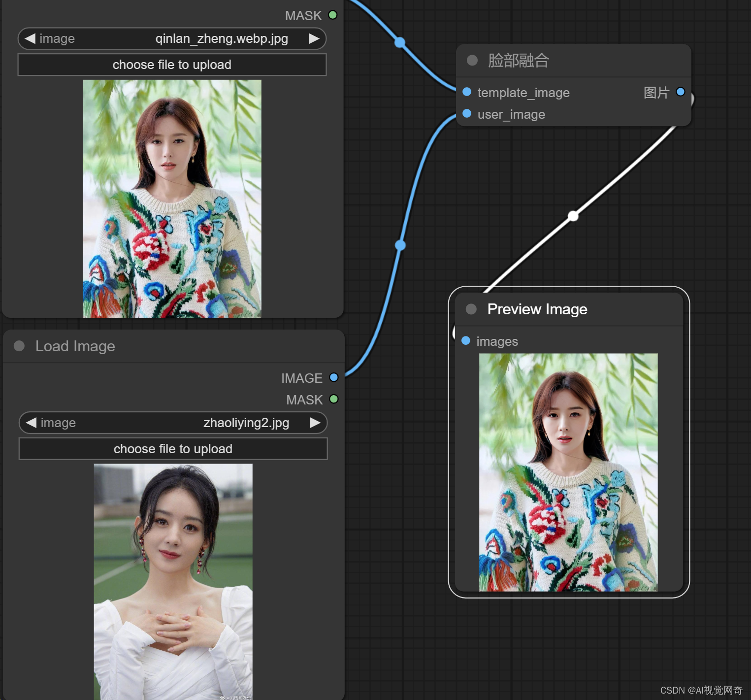Click the midpoint dot on the white output wire
Image resolution: width=751 pixels, height=700 pixels.
coord(573,216)
